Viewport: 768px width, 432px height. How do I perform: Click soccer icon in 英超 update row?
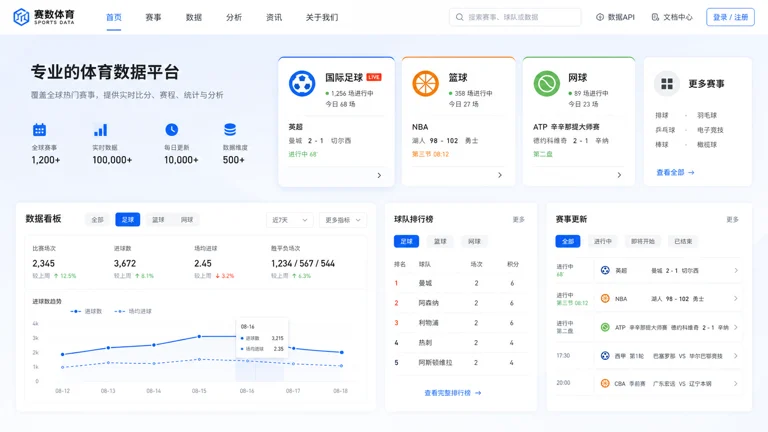pos(605,270)
